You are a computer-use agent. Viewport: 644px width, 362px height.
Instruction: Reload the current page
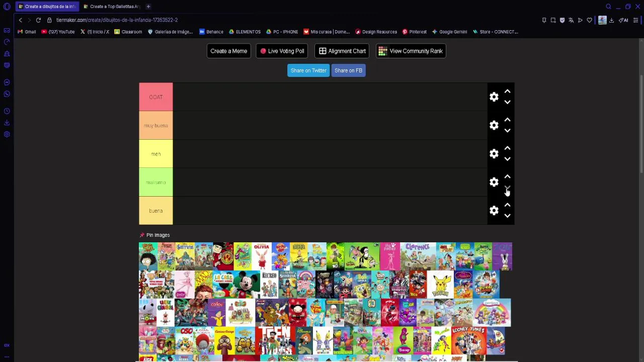38,20
